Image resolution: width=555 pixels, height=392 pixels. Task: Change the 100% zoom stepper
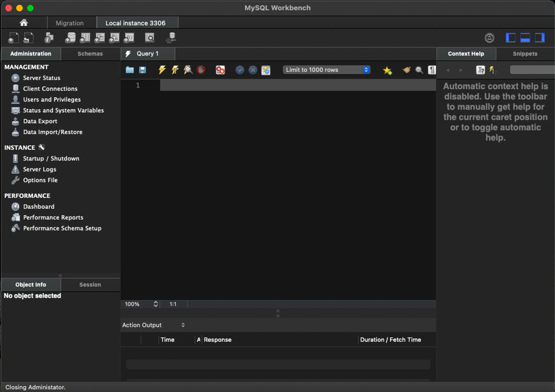click(x=156, y=304)
